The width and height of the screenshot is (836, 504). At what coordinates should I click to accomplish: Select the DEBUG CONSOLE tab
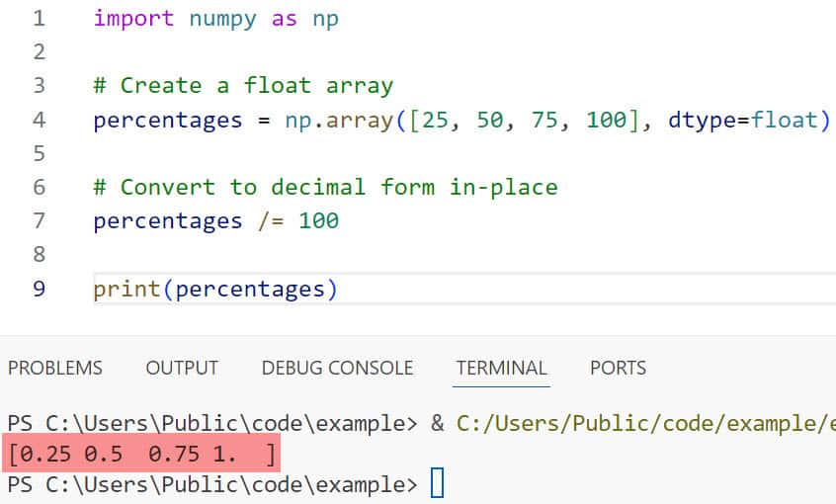(337, 368)
